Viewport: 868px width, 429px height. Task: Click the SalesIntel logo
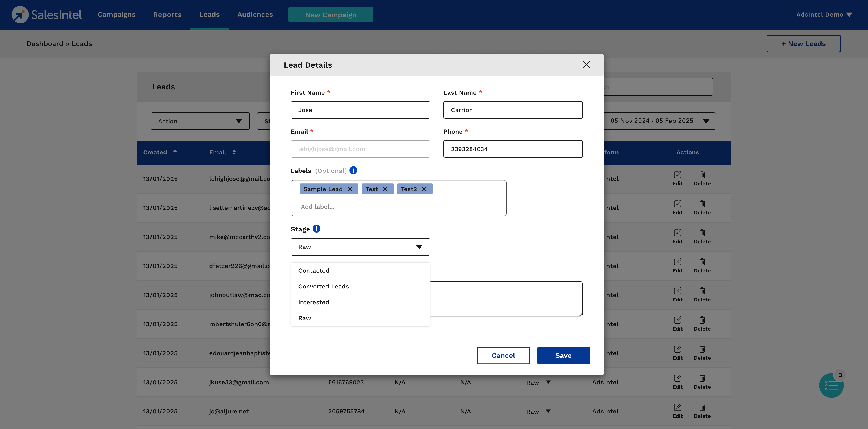pyautogui.click(x=46, y=15)
